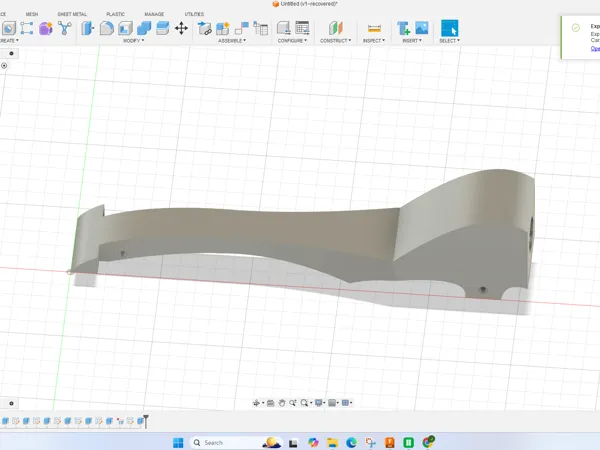Toggle the browser panel collapse dot at top-left
This screenshot has height=450, width=600.
(x=11, y=53)
